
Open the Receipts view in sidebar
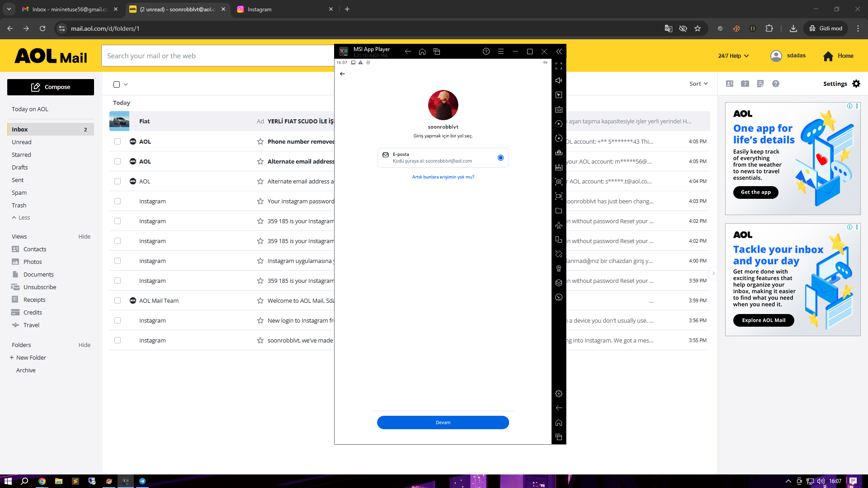34,300
